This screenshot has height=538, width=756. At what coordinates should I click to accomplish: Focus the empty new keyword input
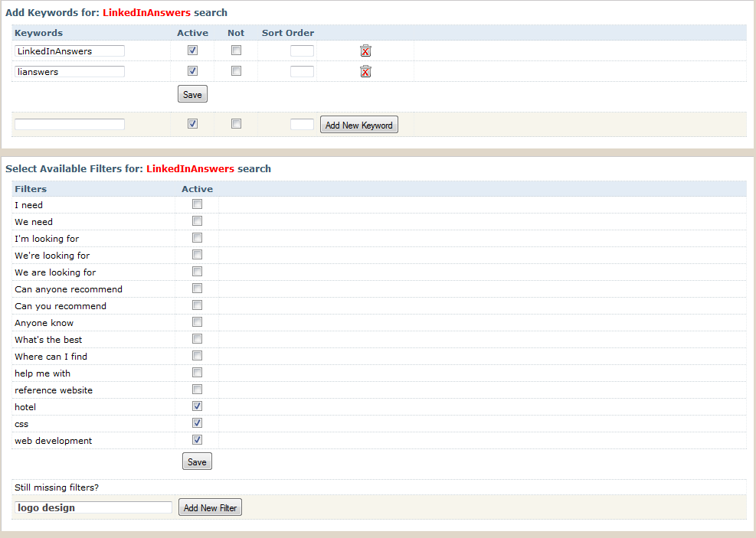(x=70, y=124)
